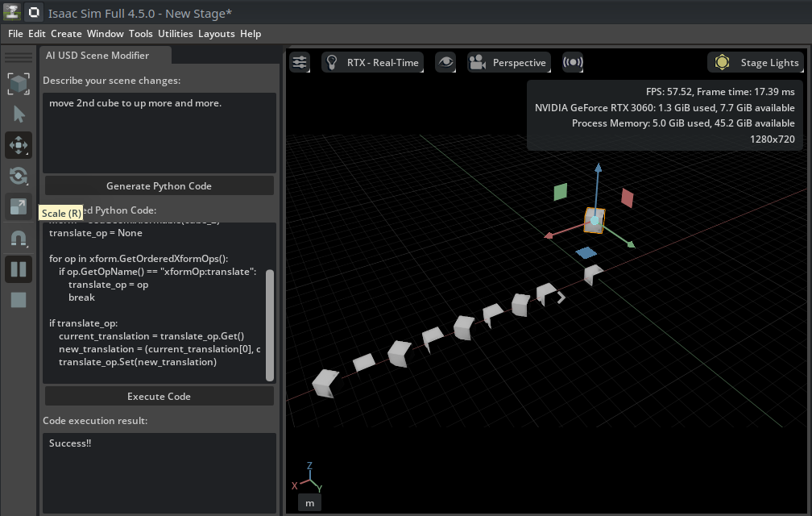Click the FPS statistics text
Screen dimensions: 812x516
pos(720,92)
